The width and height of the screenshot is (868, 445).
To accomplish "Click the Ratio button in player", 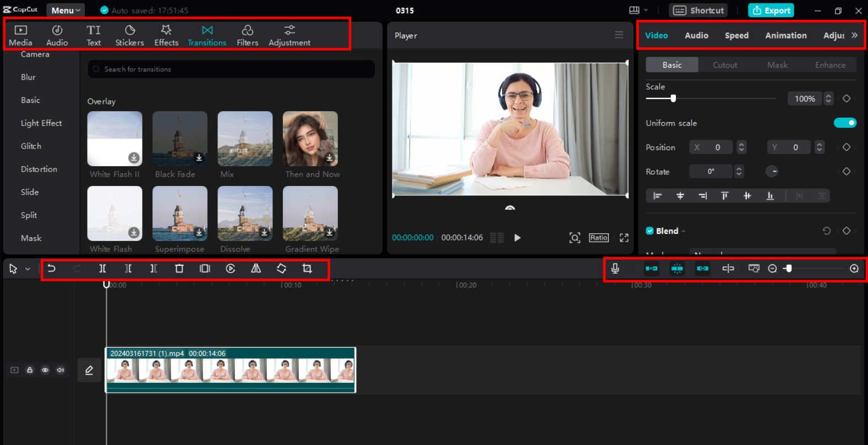I will (599, 238).
